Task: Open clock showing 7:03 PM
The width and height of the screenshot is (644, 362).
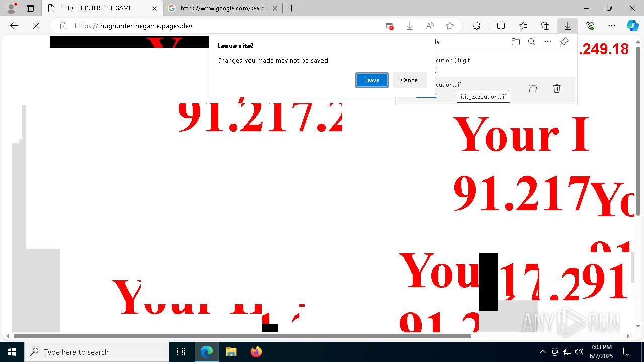Action: [601, 352]
